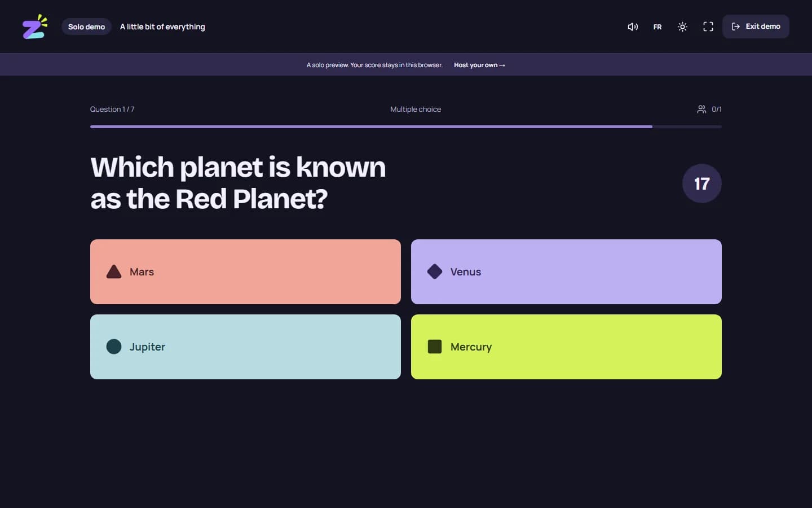Click the Multiple choice label
This screenshot has width=812, height=508.
click(416, 110)
